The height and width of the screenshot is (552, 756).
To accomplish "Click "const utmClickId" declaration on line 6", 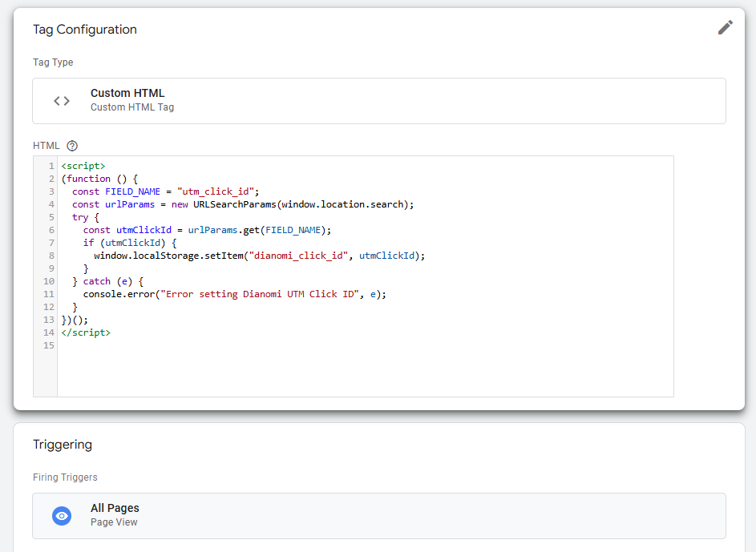I will point(127,230).
